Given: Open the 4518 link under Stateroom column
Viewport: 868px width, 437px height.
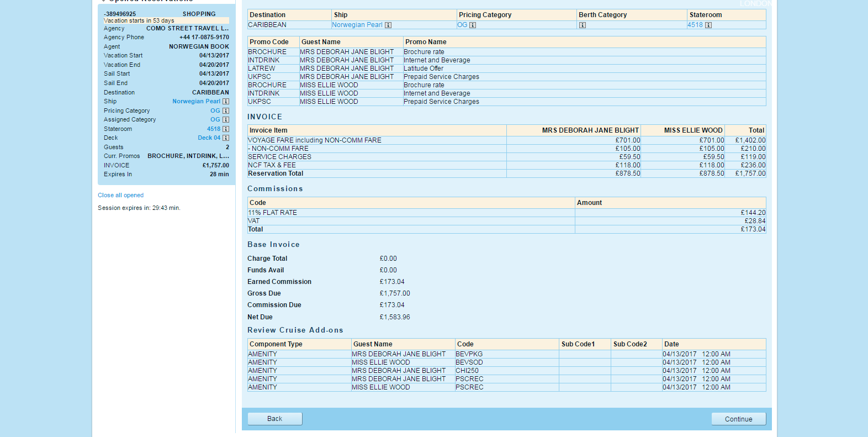Looking at the screenshot, I should 695,25.
